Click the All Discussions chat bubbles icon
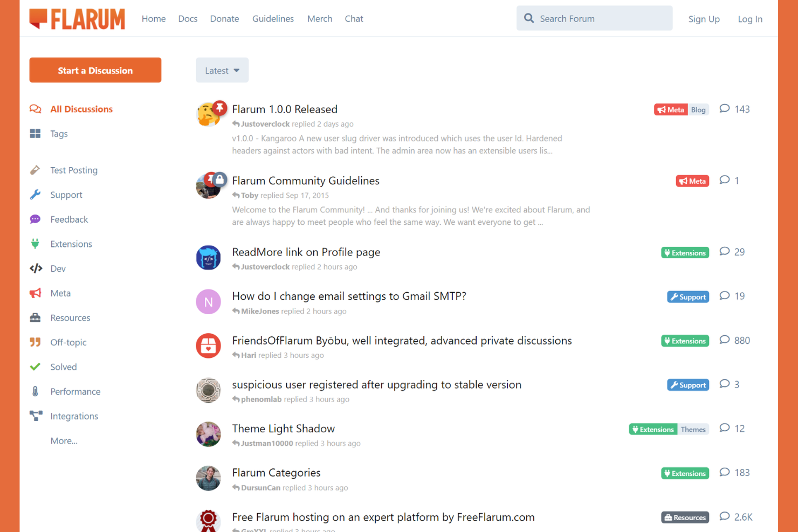The width and height of the screenshot is (798, 532). [36, 109]
